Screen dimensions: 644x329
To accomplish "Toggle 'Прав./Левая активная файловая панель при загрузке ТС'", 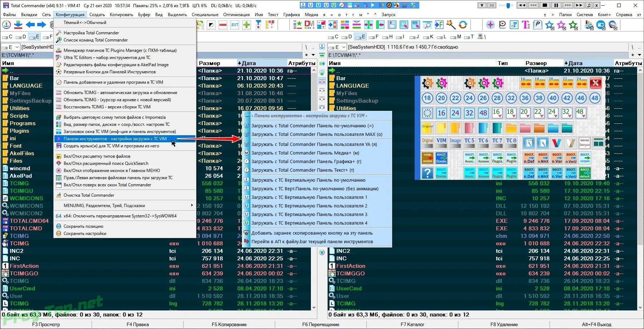I will pyautogui.click(x=125, y=178).
